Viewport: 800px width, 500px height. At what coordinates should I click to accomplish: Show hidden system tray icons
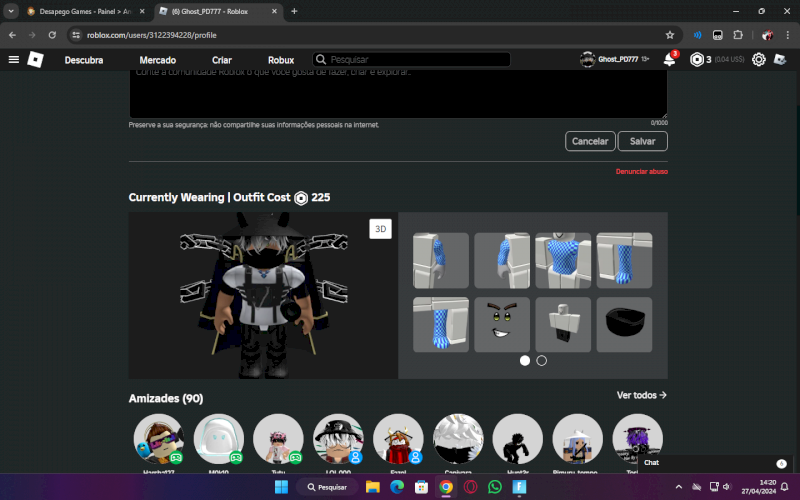tap(679, 487)
